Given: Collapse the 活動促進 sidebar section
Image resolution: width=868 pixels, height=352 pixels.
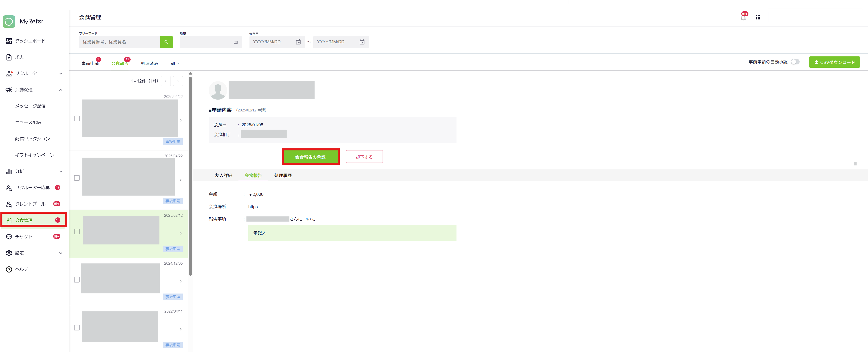Looking at the screenshot, I should point(61,90).
